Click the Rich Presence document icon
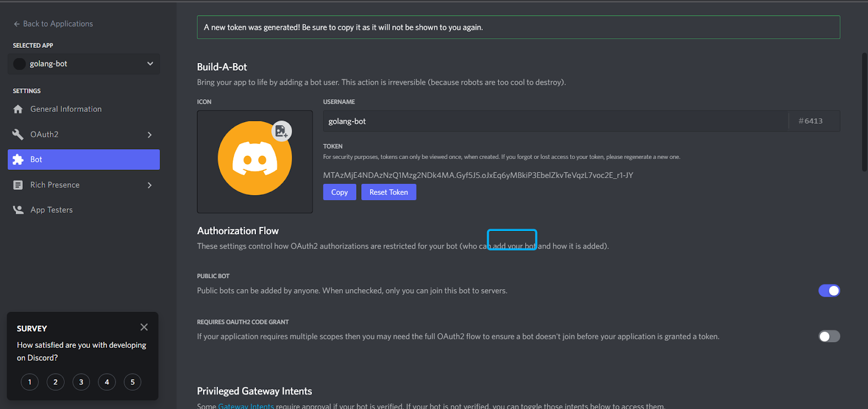The height and width of the screenshot is (409, 868). tap(18, 185)
